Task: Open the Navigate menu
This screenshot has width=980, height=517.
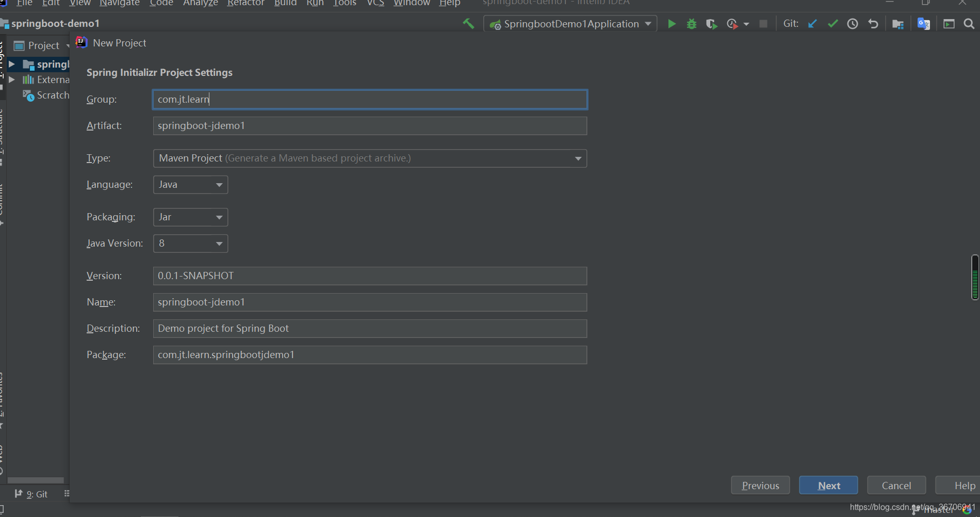Action: pos(120,3)
